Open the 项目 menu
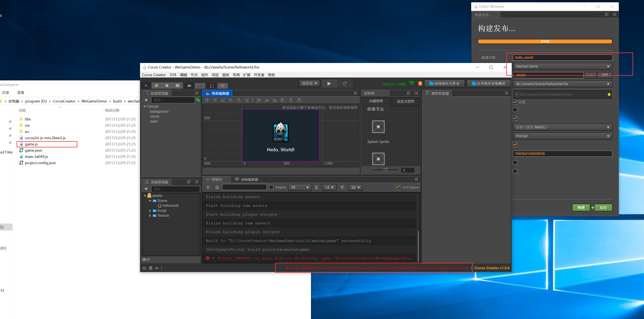The image size is (644, 319). tap(215, 75)
